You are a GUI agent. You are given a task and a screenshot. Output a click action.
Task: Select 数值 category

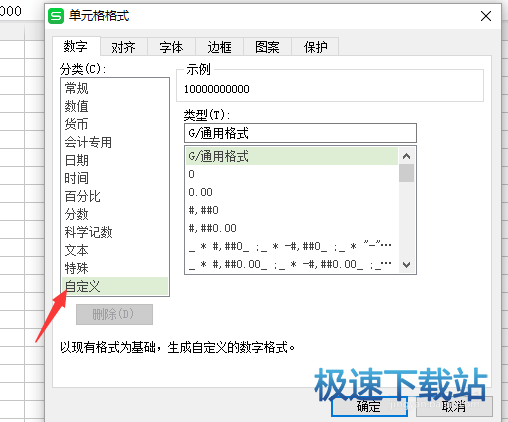pyautogui.click(x=115, y=106)
